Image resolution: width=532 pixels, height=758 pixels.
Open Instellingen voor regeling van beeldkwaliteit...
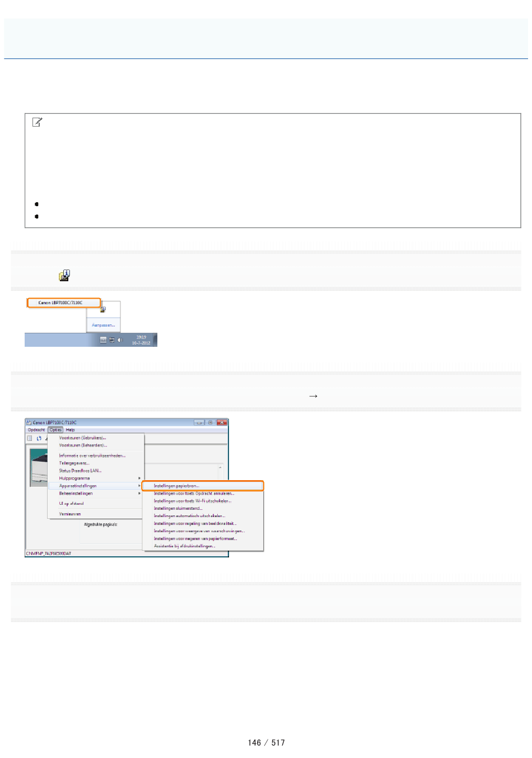pos(203,524)
